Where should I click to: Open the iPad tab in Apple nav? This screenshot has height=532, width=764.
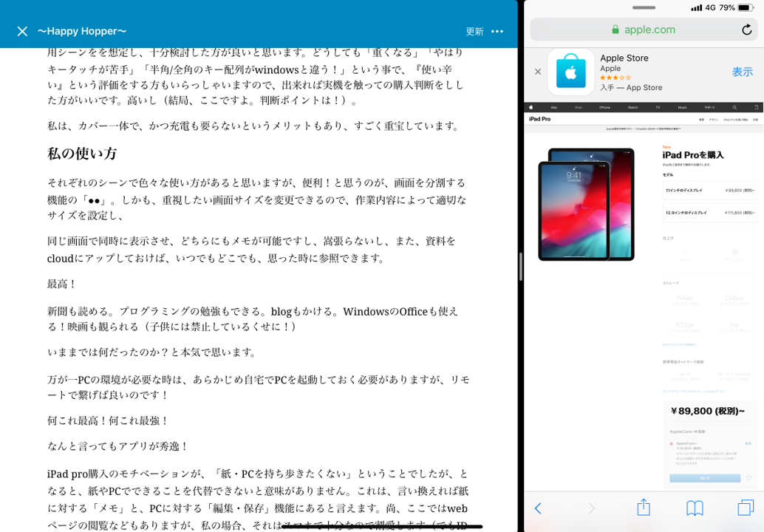tap(579, 107)
